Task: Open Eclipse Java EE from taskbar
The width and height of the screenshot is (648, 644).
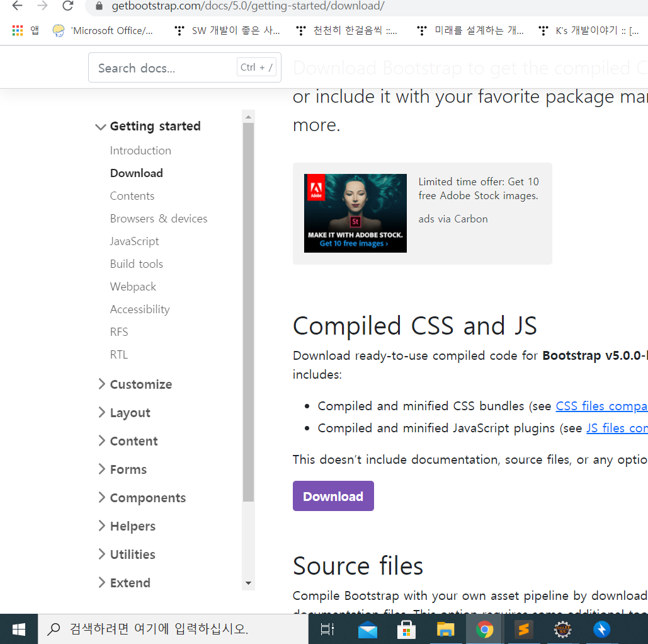Action: pyautogui.click(x=562, y=630)
